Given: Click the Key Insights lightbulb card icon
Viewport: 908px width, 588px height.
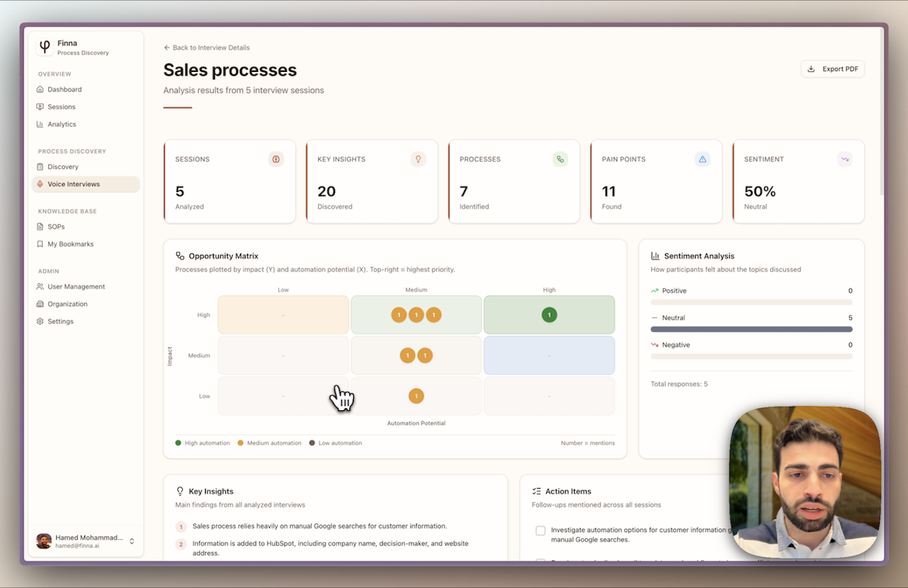Looking at the screenshot, I should tap(418, 159).
